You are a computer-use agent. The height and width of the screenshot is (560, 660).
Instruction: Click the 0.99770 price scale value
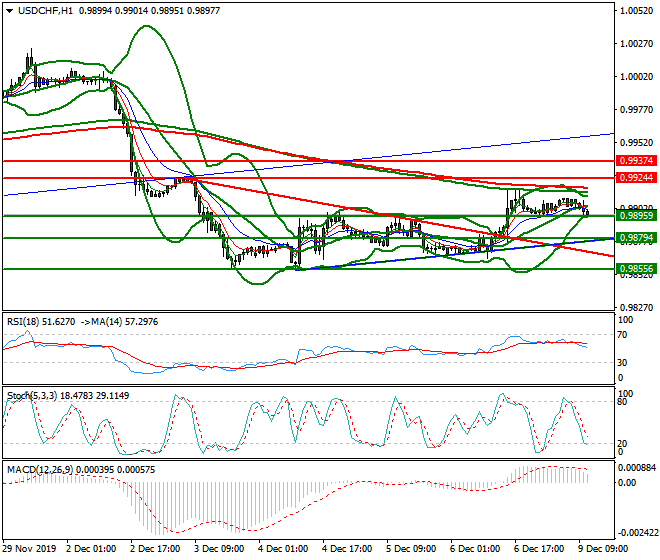(636, 110)
